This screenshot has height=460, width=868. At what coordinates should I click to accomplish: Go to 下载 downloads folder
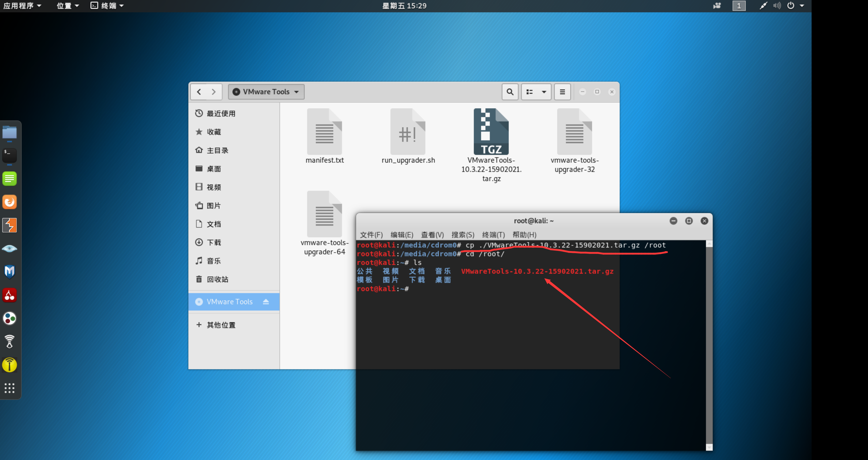tap(214, 243)
